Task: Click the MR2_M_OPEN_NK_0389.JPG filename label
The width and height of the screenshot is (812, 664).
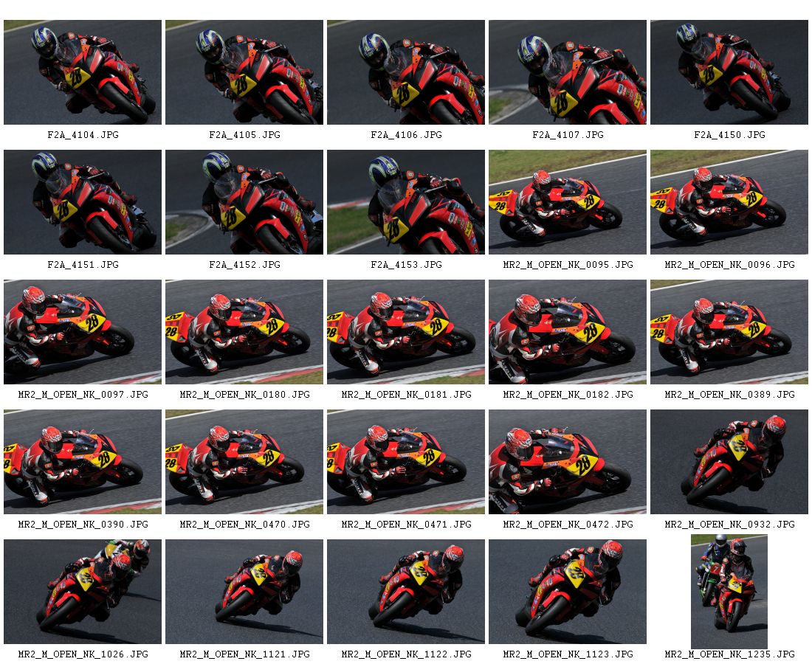Action: (x=729, y=395)
